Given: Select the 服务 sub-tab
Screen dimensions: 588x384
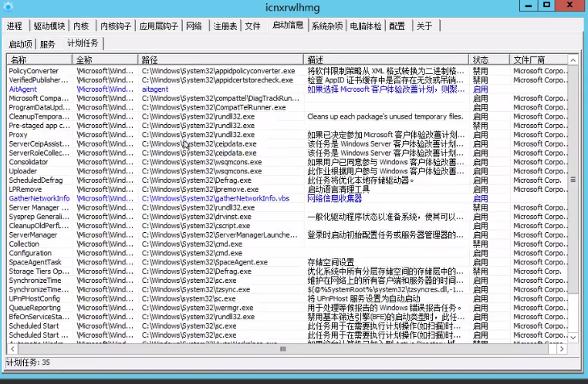Looking at the screenshot, I should point(48,44).
